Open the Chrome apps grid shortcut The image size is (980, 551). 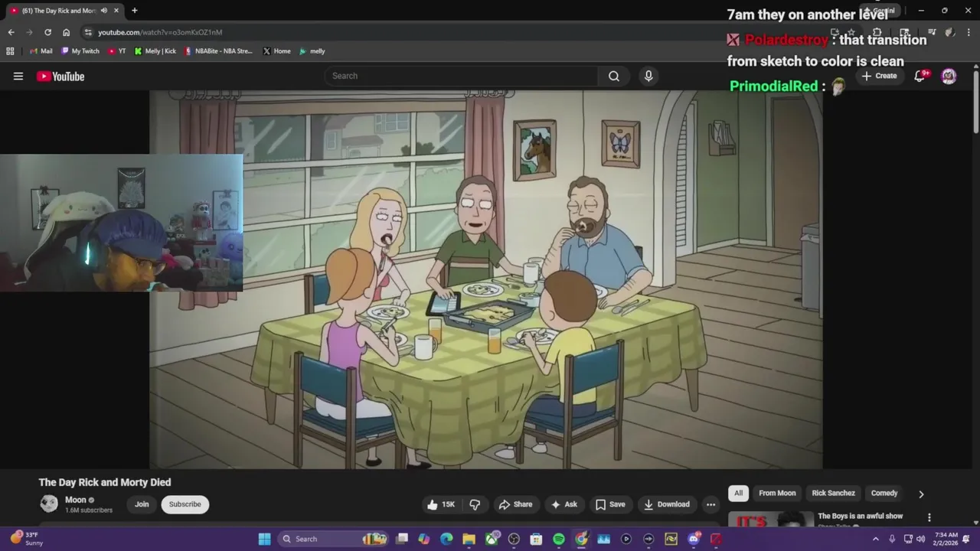(10, 51)
